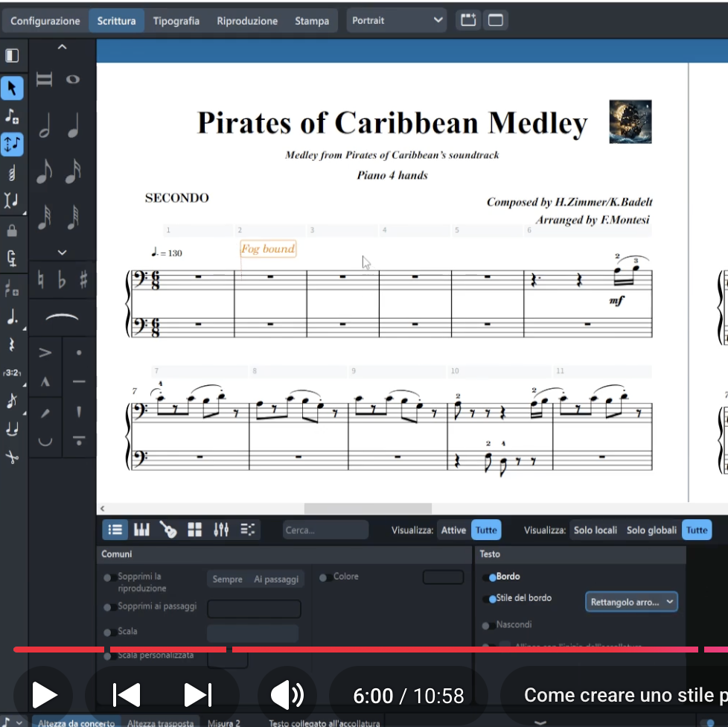The width and height of the screenshot is (728, 727).
Task: Select the whole note duration
Action: (73, 80)
